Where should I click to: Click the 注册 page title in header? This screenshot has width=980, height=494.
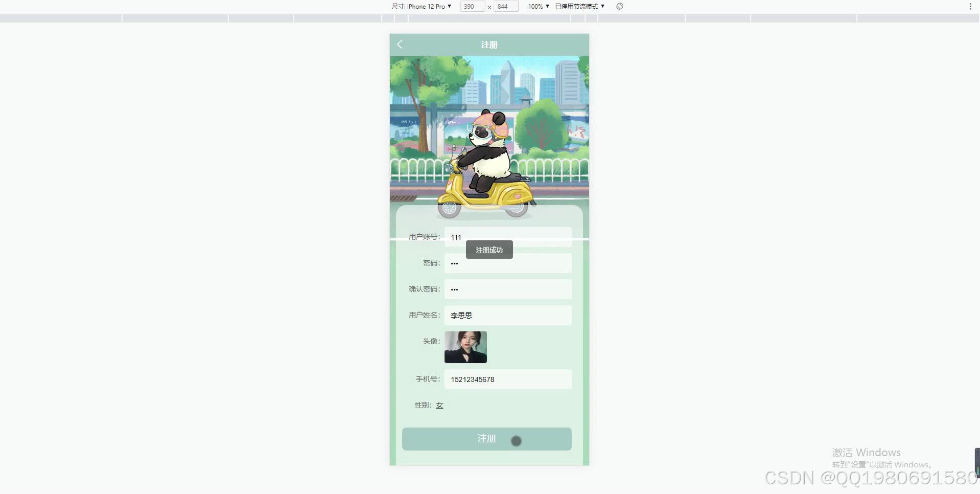click(489, 44)
